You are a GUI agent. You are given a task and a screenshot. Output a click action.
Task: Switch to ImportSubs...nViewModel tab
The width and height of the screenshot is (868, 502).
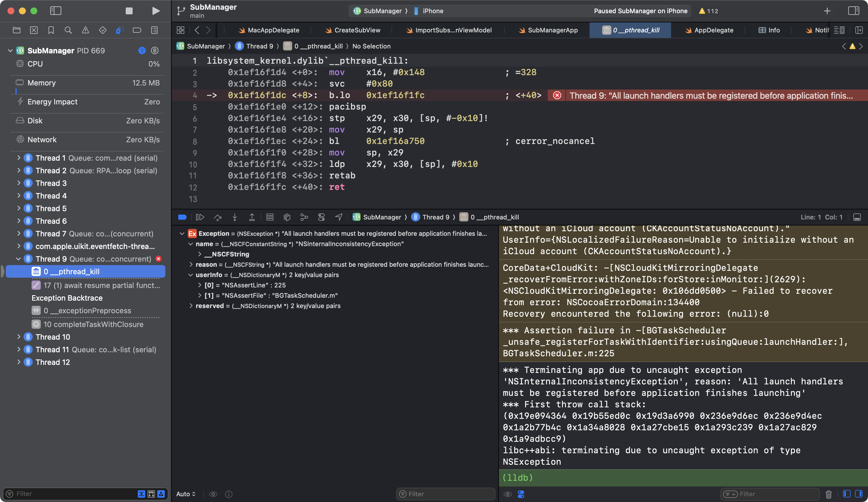tap(449, 30)
